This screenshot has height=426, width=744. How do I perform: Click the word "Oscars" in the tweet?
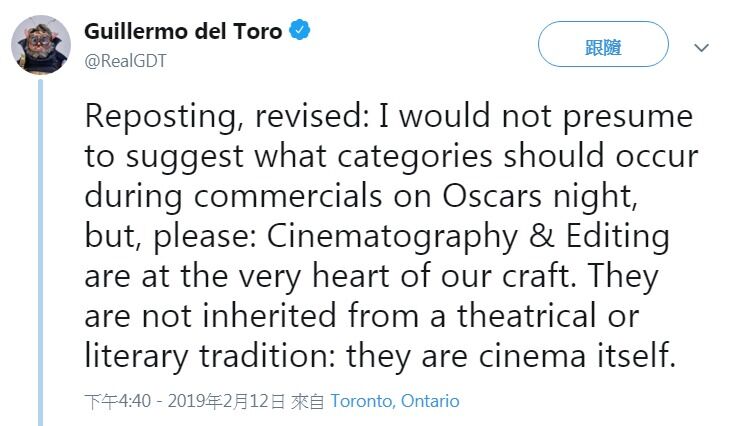coord(491,195)
